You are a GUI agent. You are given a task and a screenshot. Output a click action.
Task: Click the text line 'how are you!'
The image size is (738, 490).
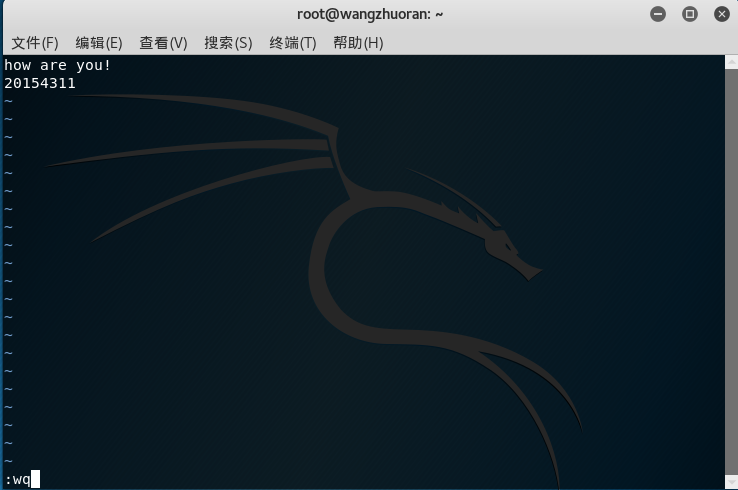pos(57,65)
